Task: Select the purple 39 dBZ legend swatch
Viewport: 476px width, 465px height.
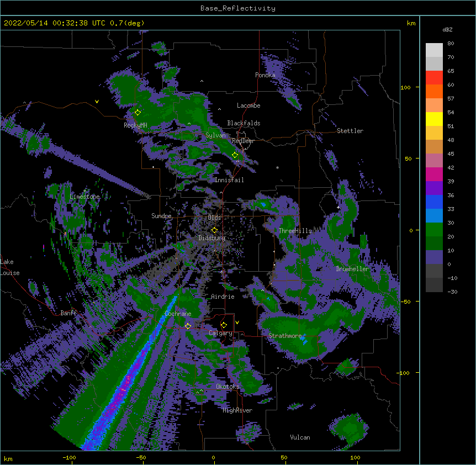Action: click(434, 188)
